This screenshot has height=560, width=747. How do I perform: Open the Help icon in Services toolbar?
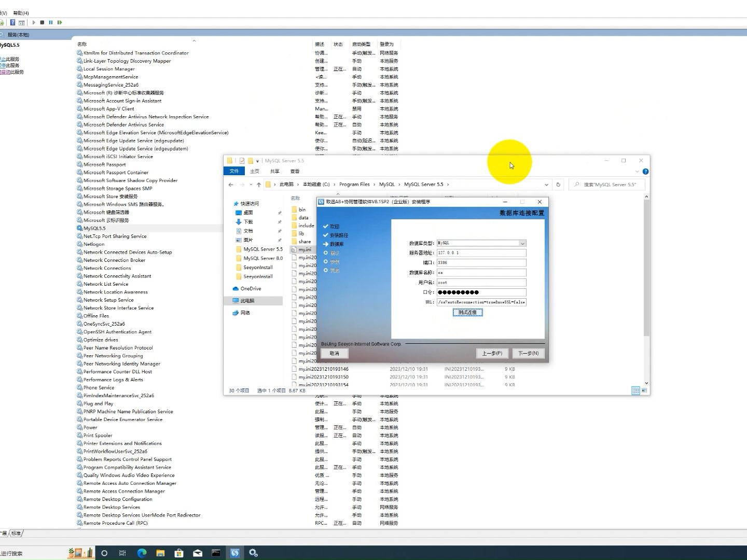(x=13, y=22)
